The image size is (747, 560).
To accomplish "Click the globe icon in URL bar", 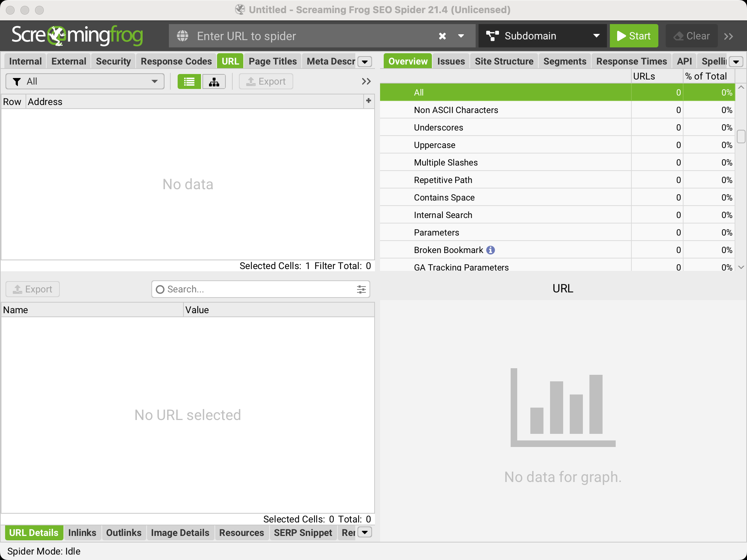I will click(x=183, y=36).
